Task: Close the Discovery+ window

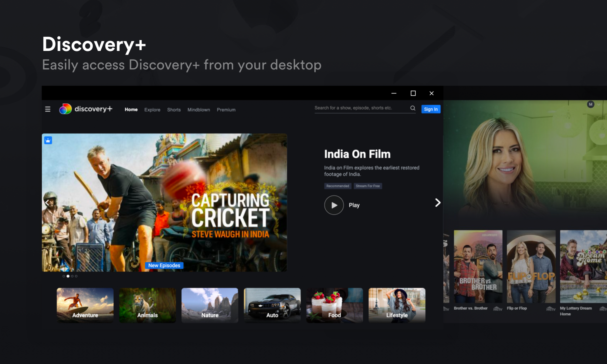Action: [x=432, y=93]
